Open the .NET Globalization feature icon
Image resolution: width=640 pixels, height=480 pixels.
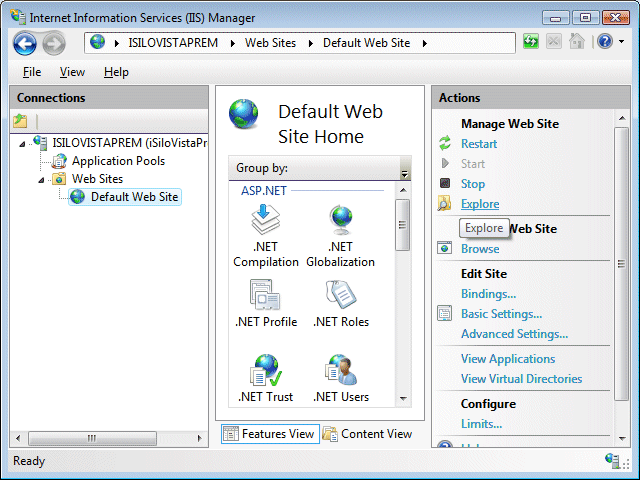340,222
